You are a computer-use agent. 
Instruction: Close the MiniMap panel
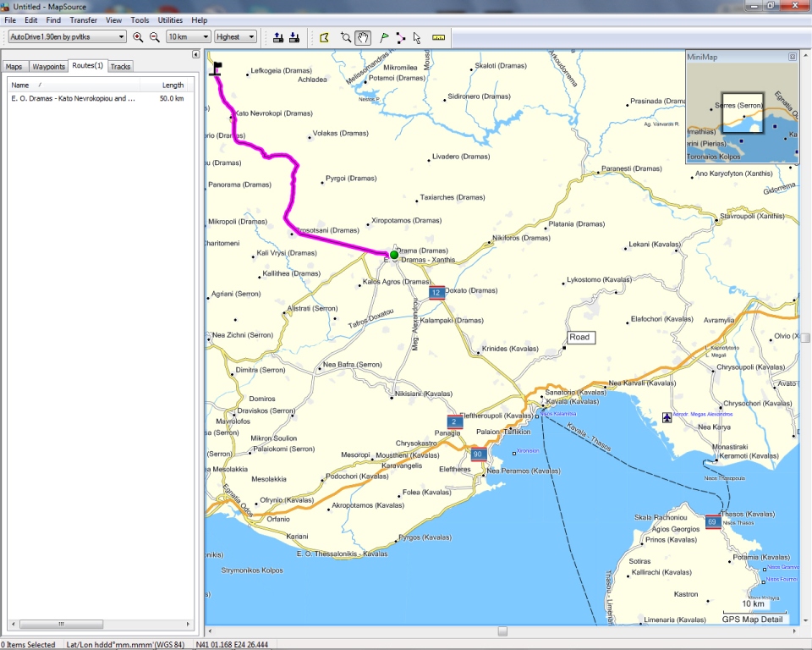[792, 57]
